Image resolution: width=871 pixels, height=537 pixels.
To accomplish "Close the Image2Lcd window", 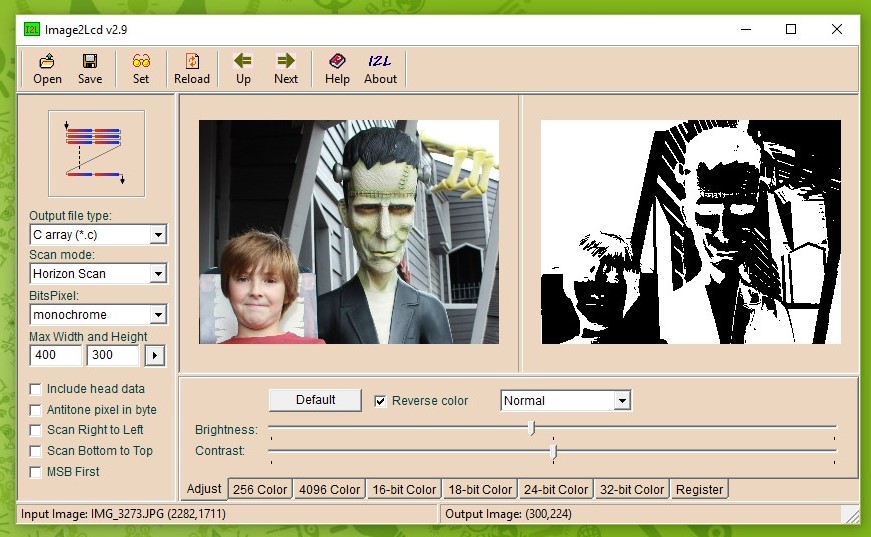I will click(837, 29).
